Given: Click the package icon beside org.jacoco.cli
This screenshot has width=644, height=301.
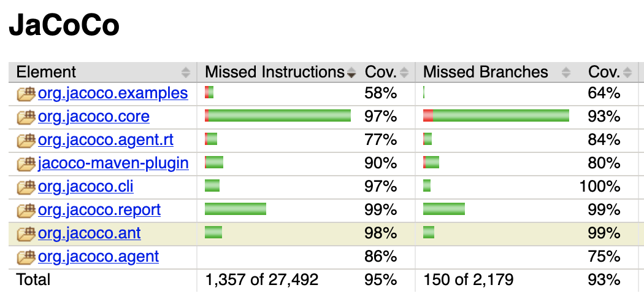Looking at the screenshot, I should point(26,187).
